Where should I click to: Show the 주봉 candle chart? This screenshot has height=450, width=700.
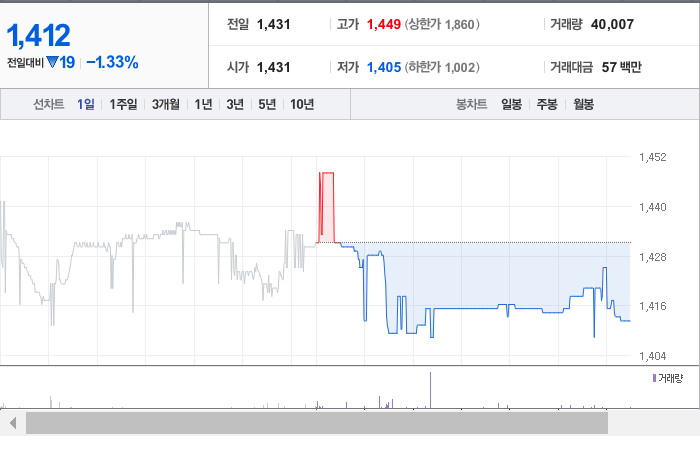547,104
